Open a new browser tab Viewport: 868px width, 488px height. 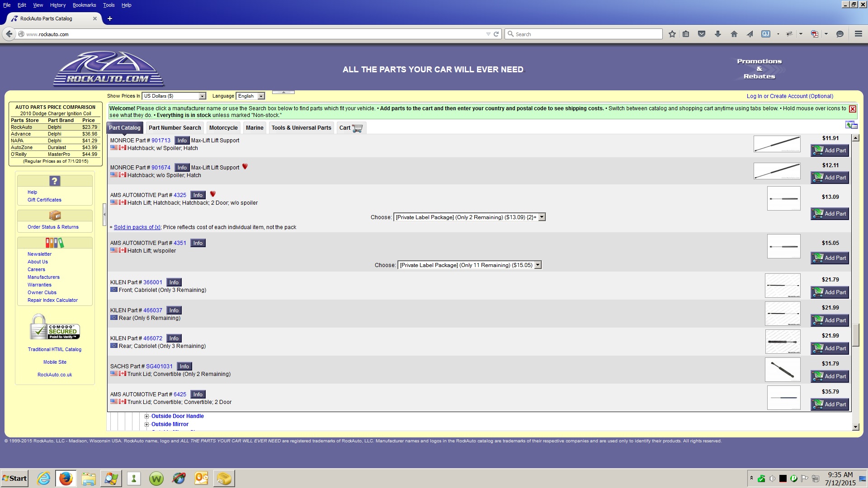pyautogui.click(x=109, y=19)
